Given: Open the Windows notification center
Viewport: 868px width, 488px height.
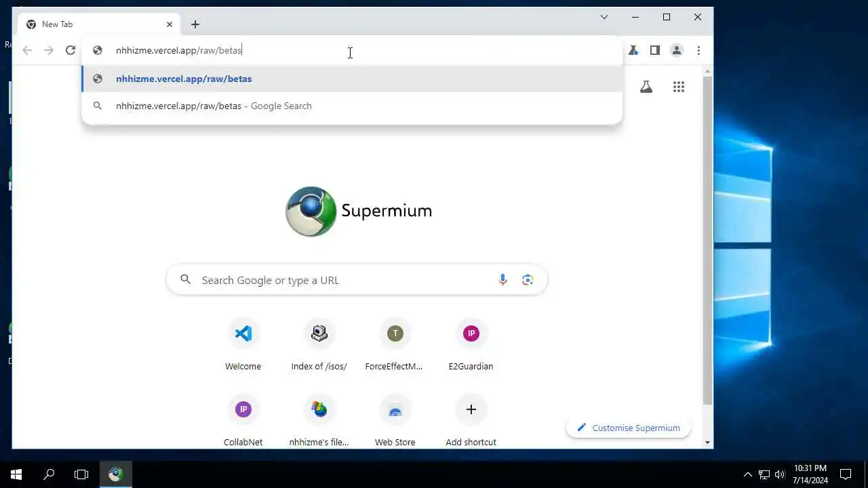Looking at the screenshot, I should click(x=846, y=474).
